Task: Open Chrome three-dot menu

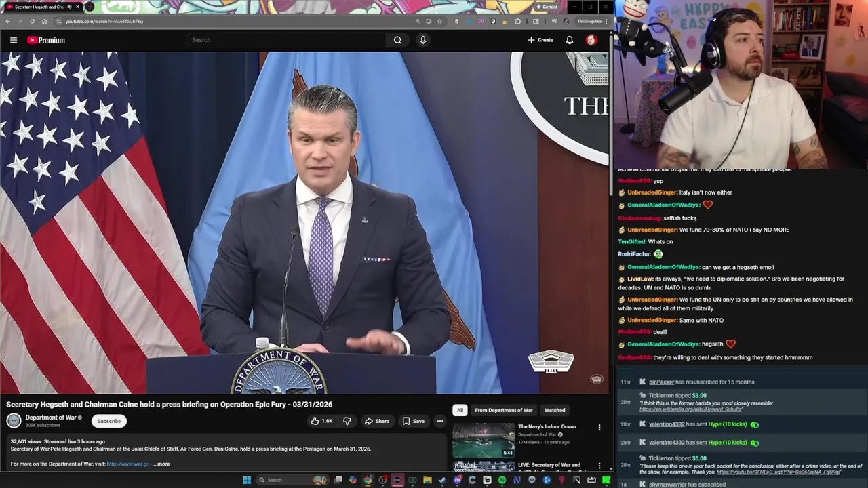Action: pyautogui.click(x=606, y=21)
